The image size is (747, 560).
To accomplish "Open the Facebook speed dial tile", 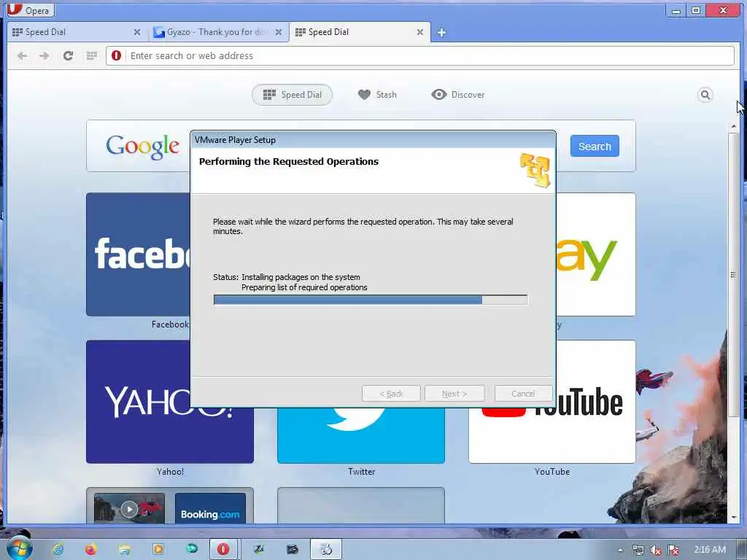I will coord(138,254).
